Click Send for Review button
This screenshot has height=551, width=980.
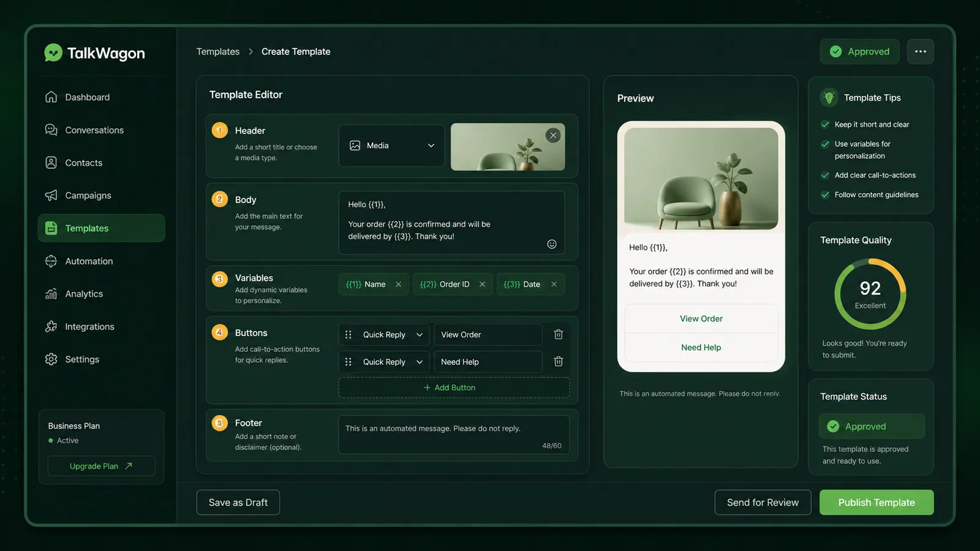click(763, 502)
